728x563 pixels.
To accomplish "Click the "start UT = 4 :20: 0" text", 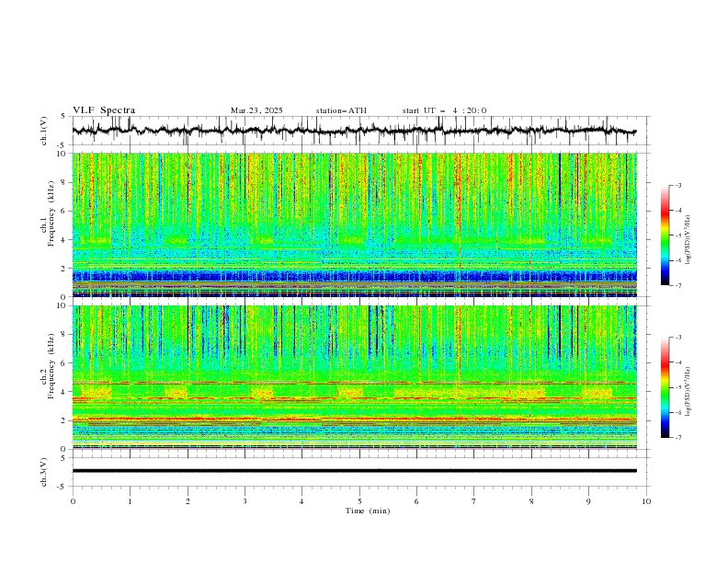I will [444, 110].
